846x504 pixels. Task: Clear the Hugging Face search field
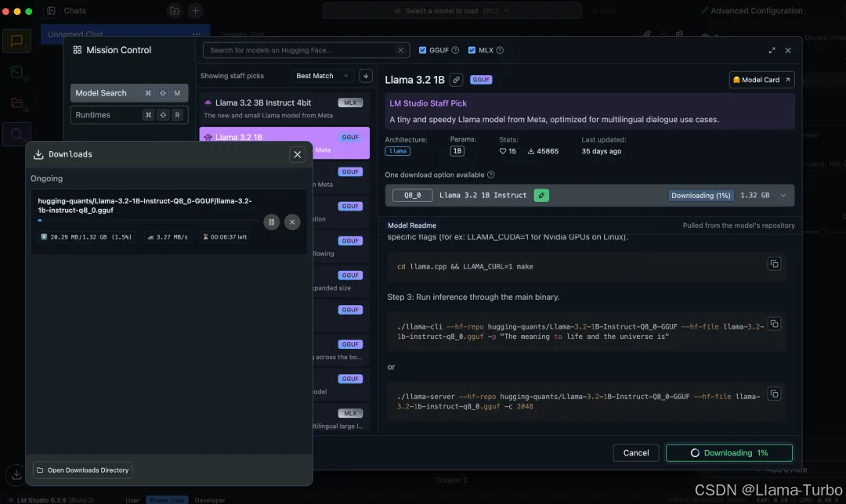[x=400, y=50]
